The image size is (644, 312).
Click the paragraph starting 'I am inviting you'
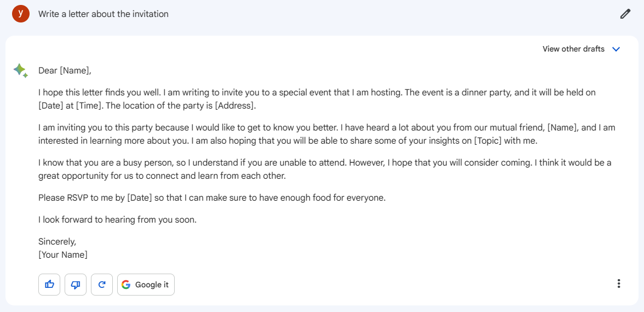327,134
